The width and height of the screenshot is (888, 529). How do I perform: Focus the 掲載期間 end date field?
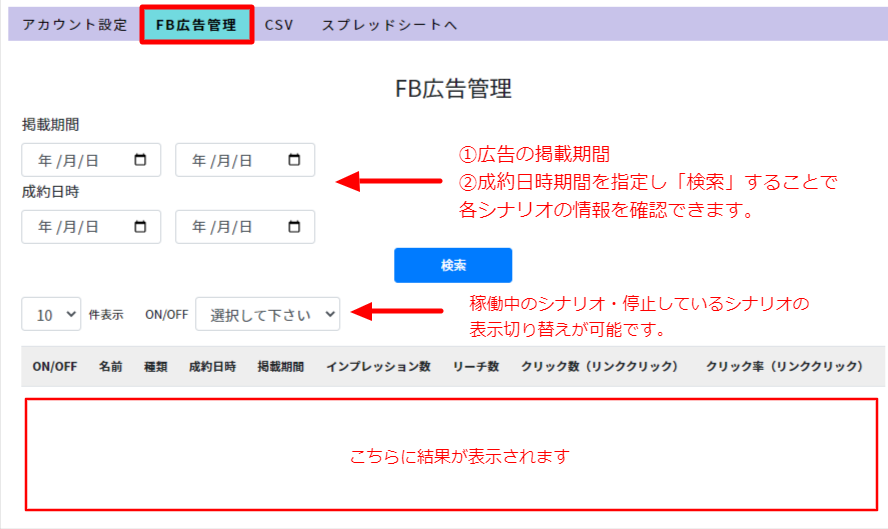point(245,160)
